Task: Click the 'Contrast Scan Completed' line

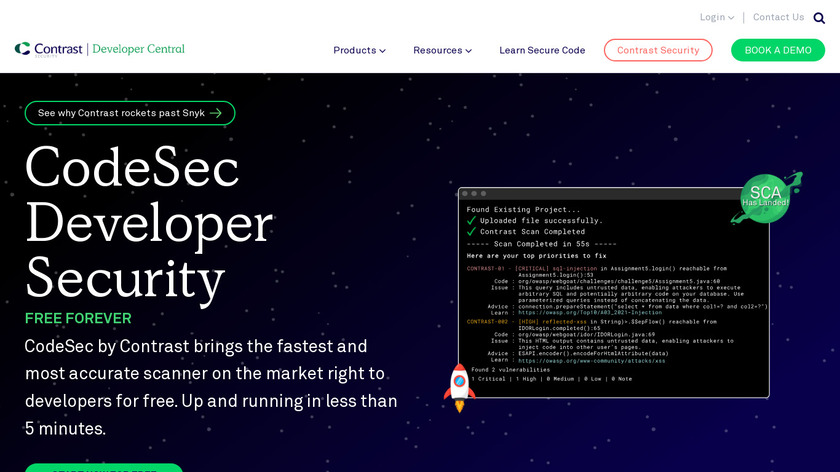Action: click(x=532, y=231)
